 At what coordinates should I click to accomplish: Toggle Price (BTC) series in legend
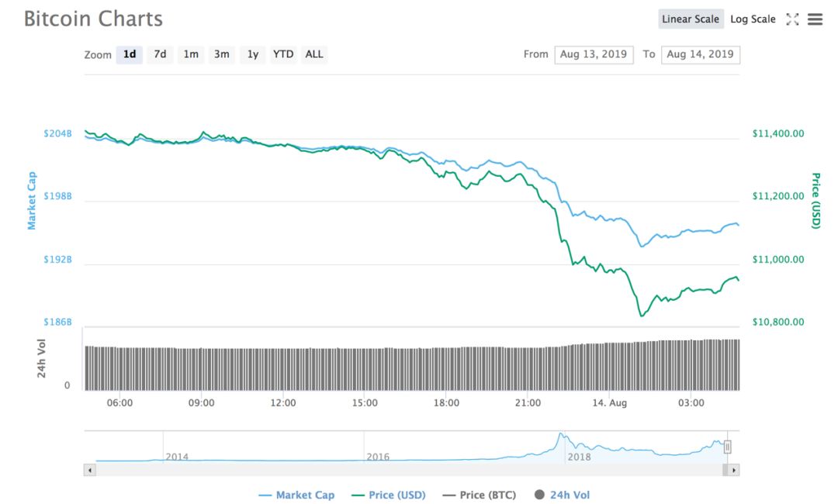click(480, 495)
